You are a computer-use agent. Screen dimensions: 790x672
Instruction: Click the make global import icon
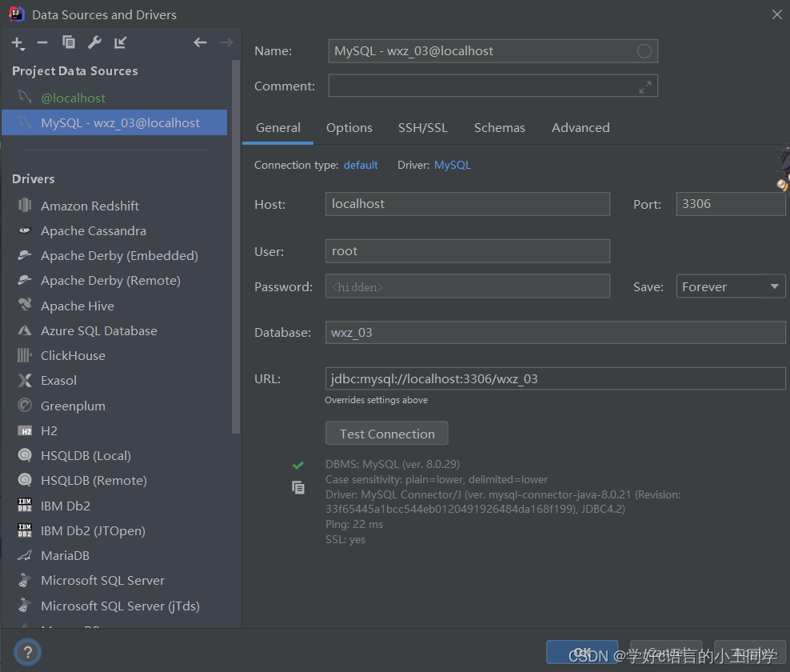click(120, 43)
